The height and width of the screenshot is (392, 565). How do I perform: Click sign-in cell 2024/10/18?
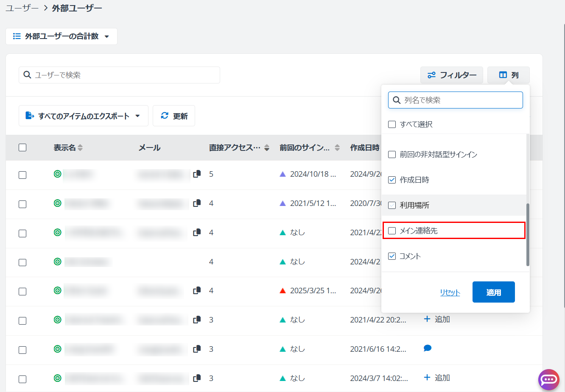tap(313, 174)
